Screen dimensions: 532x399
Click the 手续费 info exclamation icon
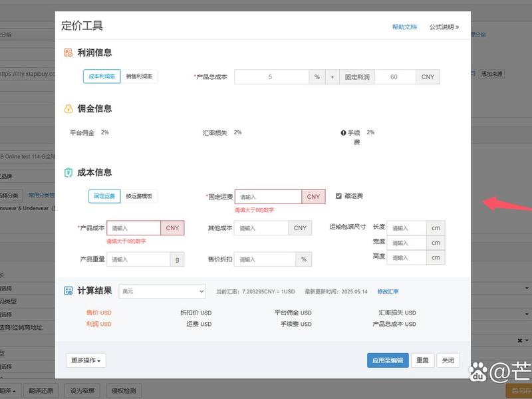(343, 133)
